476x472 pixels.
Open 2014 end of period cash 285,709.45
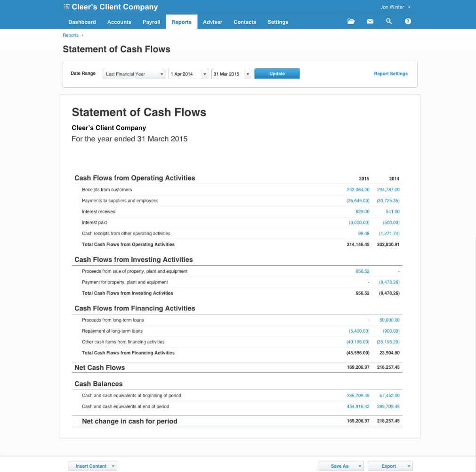click(388, 407)
